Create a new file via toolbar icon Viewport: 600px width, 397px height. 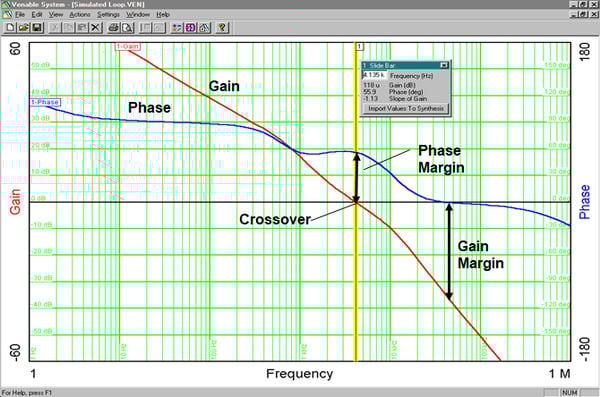pos(10,28)
